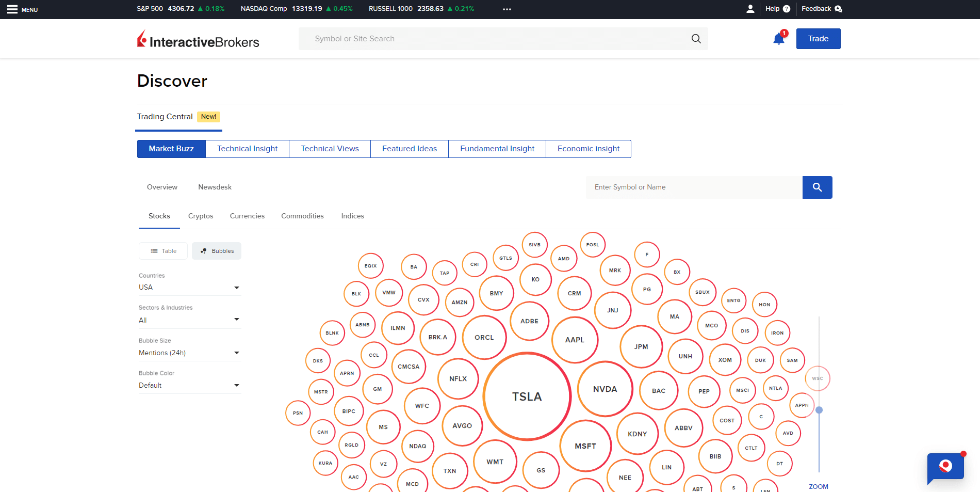Select the Cryptos asset tab

(201, 216)
